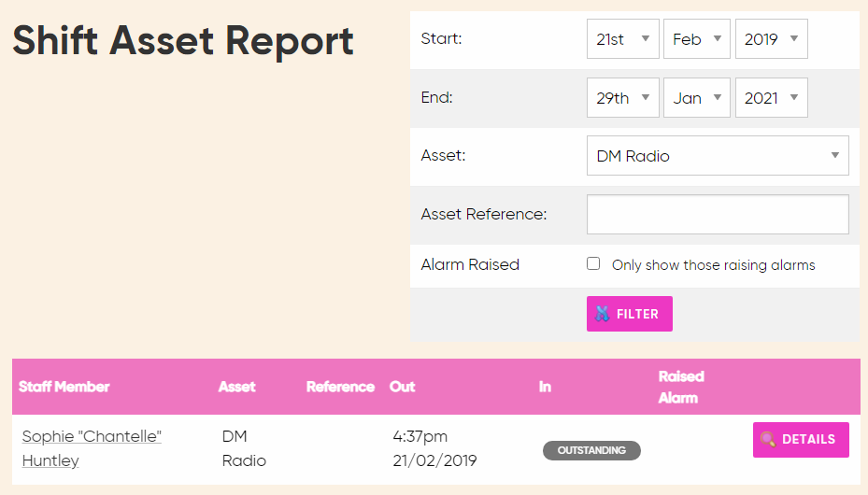The width and height of the screenshot is (868, 495).
Task: Click the Outstanding status badge
Action: click(x=591, y=450)
